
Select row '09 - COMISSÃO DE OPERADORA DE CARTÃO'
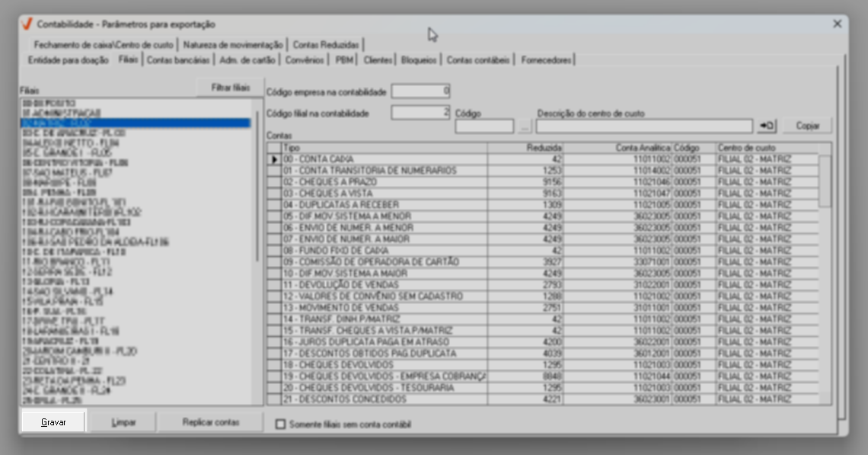pos(542,262)
